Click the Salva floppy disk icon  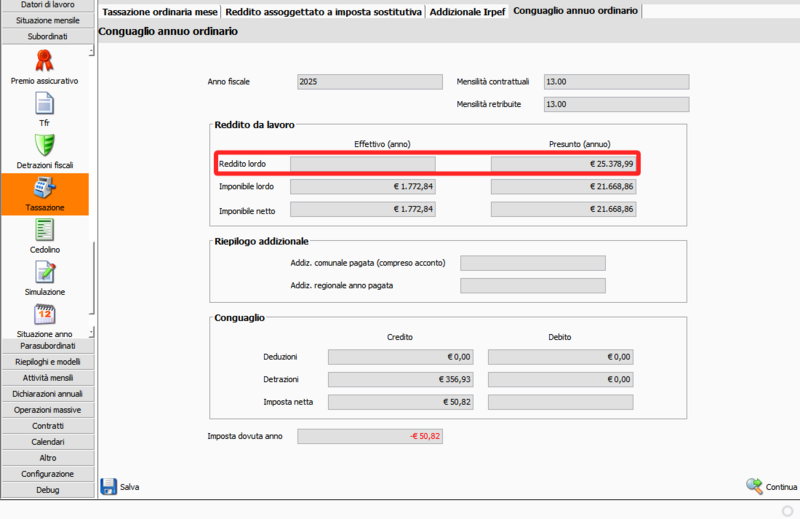click(x=109, y=486)
